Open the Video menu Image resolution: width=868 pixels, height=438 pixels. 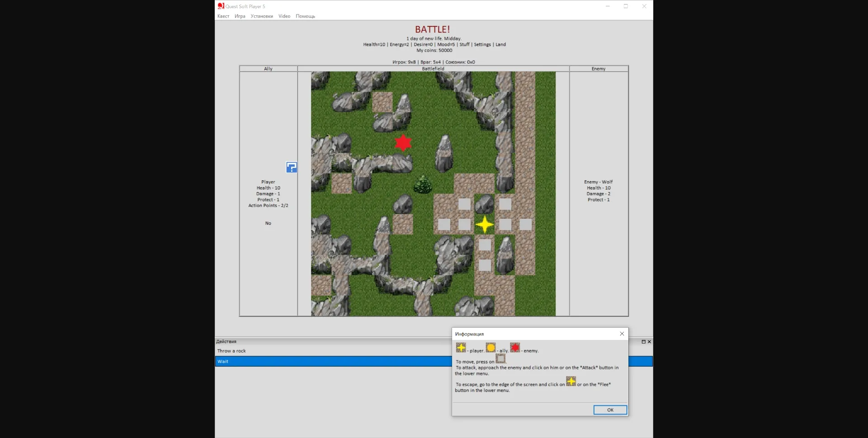coord(284,16)
